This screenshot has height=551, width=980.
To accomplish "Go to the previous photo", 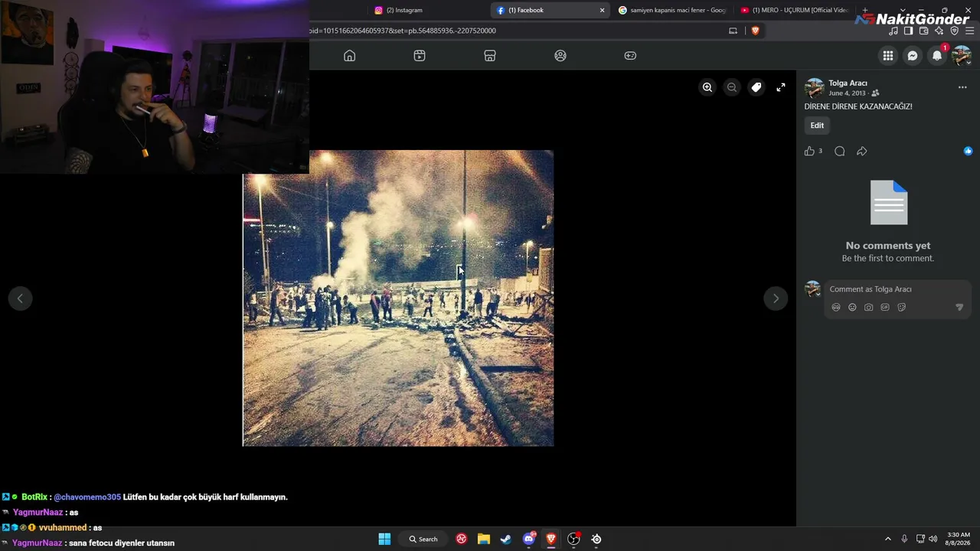I will point(20,298).
